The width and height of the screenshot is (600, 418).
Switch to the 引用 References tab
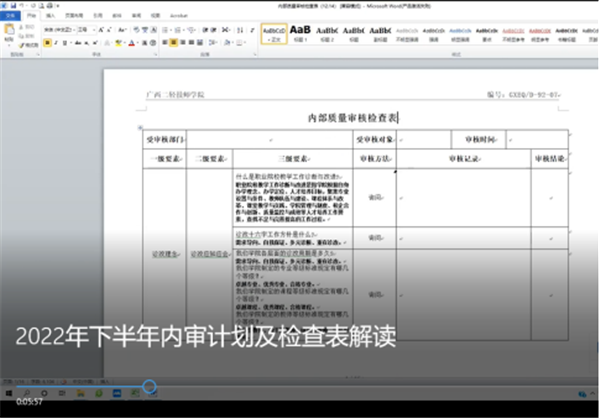tap(98, 16)
